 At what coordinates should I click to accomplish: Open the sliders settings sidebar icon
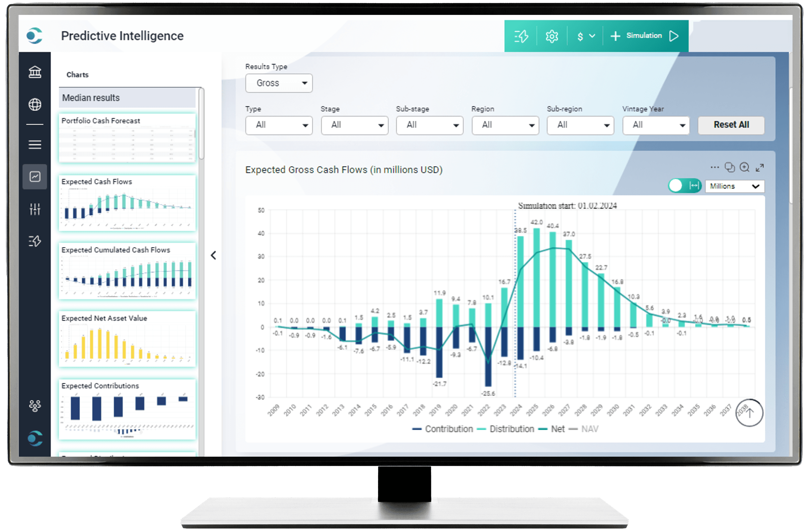[35, 209]
